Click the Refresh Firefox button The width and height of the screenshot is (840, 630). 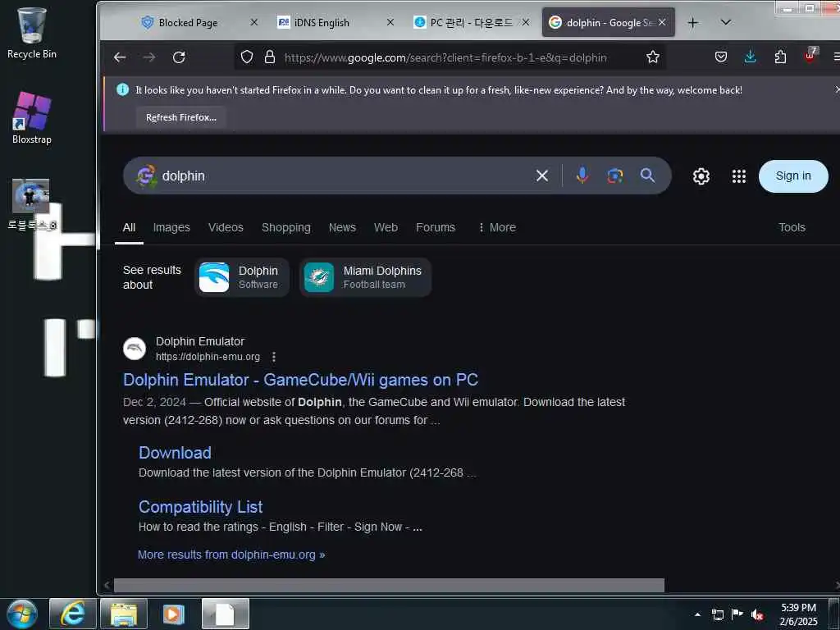tap(181, 117)
